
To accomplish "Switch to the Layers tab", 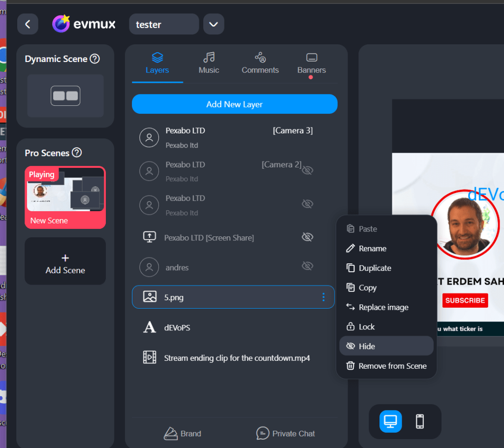I will [x=157, y=63].
